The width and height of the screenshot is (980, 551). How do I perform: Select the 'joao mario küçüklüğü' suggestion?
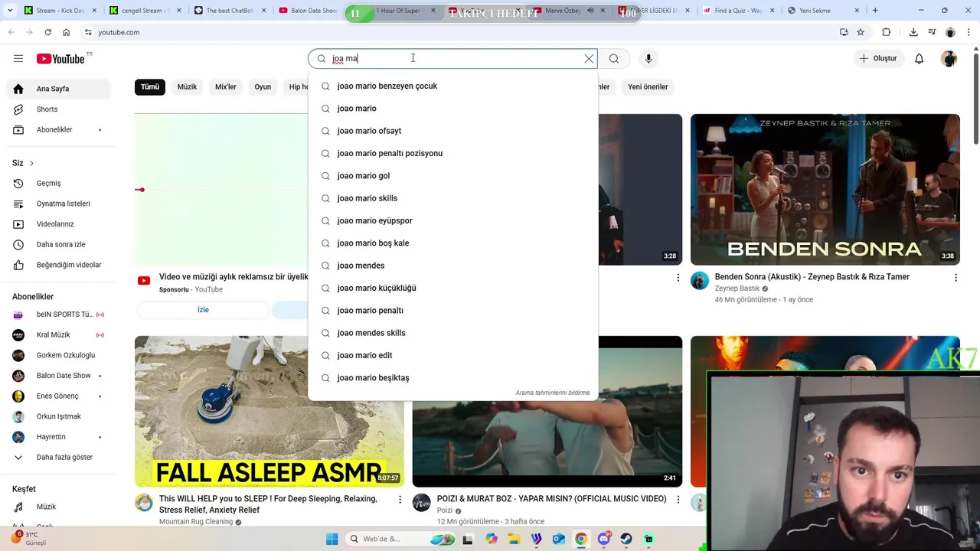point(452,288)
